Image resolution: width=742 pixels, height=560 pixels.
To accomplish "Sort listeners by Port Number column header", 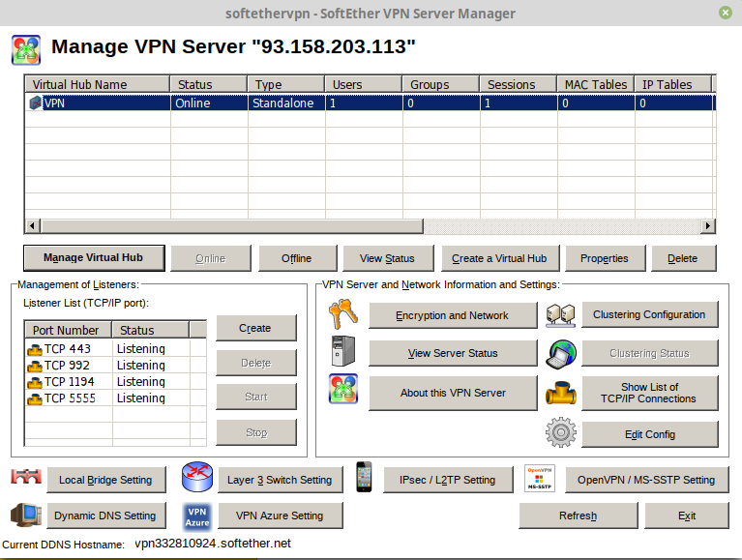I will pyautogui.click(x=68, y=330).
